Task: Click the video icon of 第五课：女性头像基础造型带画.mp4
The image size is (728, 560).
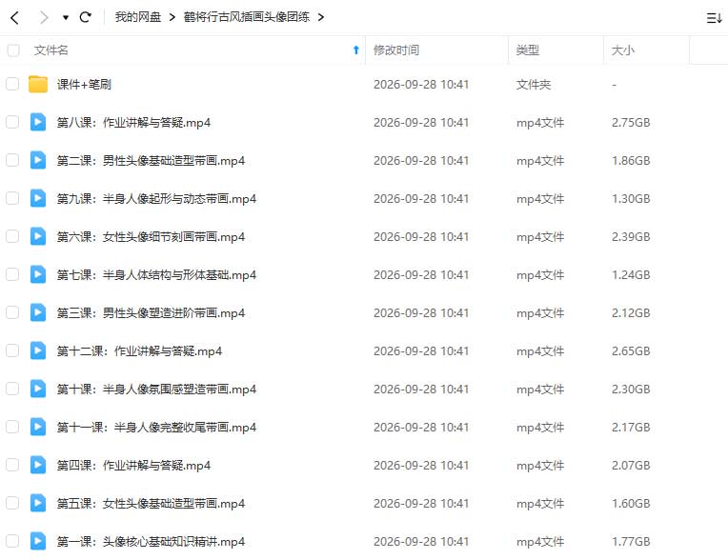Action: pyautogui.click(x=38, y=503)
